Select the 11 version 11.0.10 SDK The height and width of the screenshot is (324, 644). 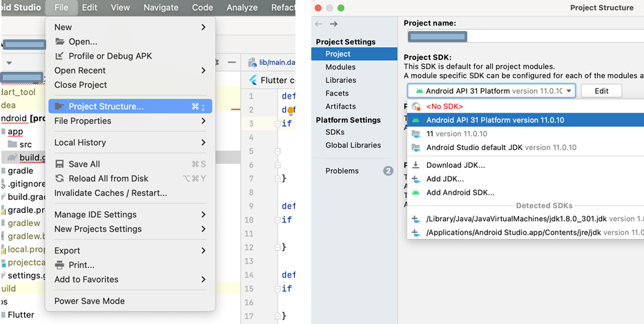click(x=526, y=133)
